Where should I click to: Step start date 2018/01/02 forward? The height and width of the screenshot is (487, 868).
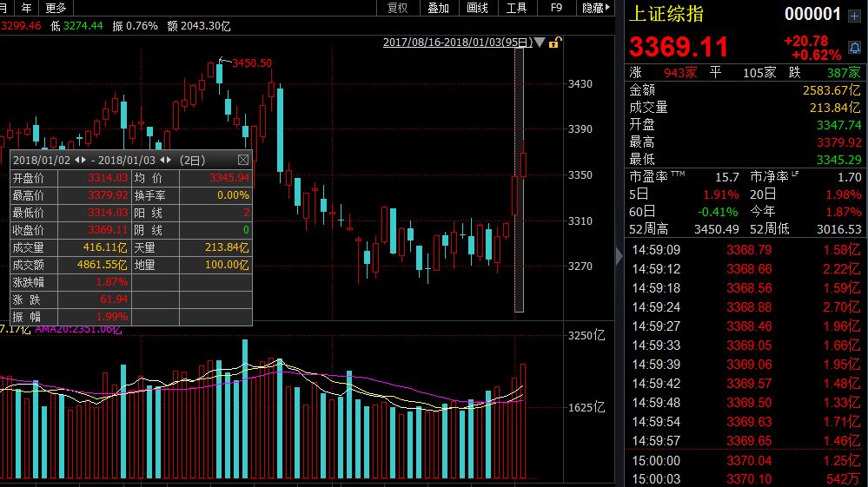[x=83, y=160]
